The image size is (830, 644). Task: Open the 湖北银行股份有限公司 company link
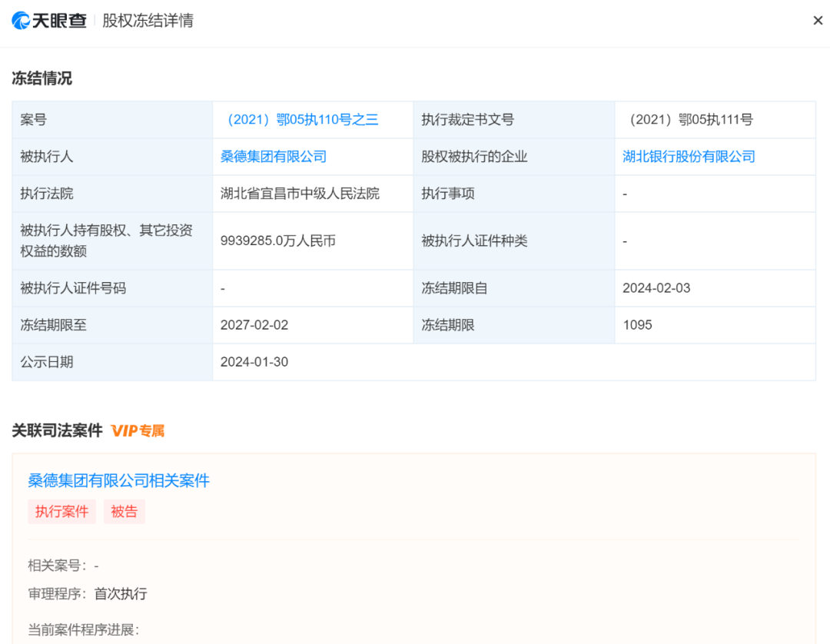tap(689, 157)
